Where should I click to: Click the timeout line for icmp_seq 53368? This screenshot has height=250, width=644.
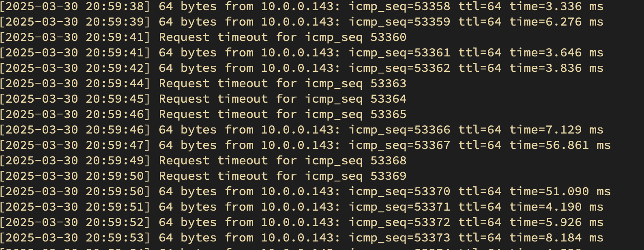[203, 161]
